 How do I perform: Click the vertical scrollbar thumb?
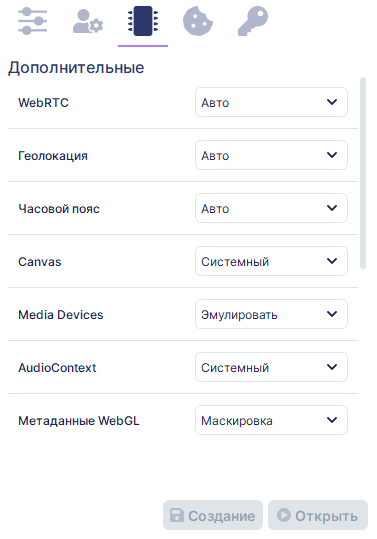pyautogui.click(x=363, y=173)
